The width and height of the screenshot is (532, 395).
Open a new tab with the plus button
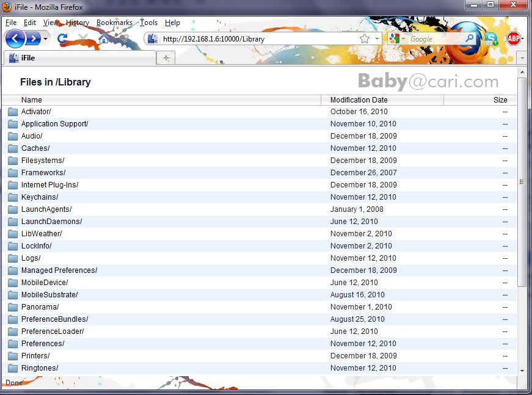[x=166, y=57]
